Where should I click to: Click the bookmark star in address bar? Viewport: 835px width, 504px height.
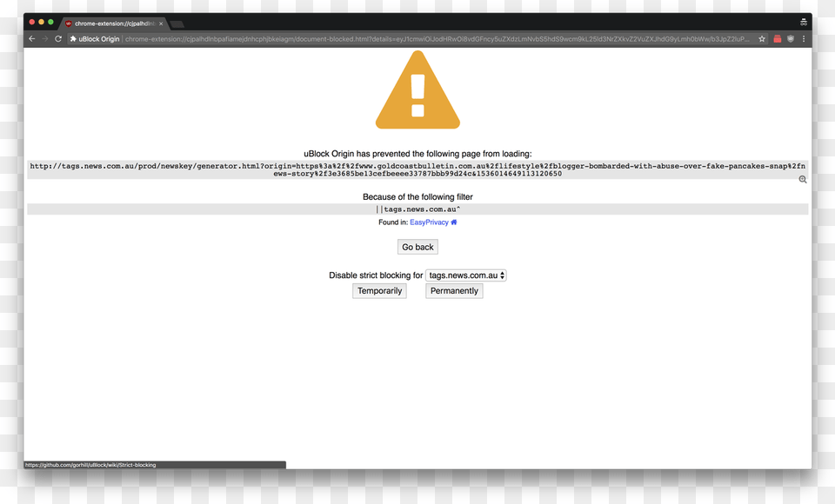762,39
